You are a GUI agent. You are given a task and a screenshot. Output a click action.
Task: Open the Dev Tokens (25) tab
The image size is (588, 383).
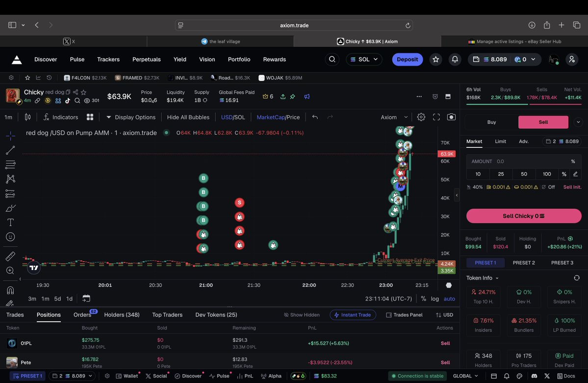(x=216, y=315)
